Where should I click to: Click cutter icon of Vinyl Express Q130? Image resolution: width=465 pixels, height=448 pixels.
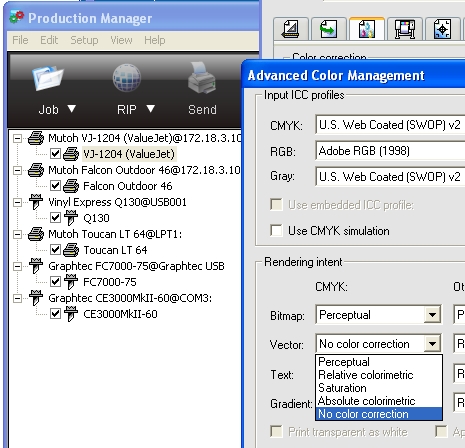click(x=36, y=202)
